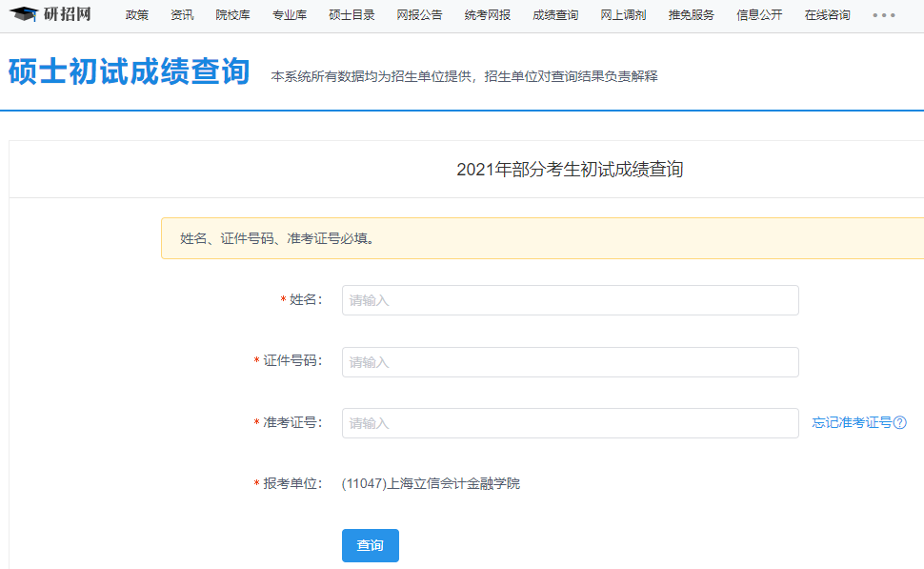Viewport: 924px width, 569px height.
Task: Visit the 统考网报 section
Action: point(483,15)
